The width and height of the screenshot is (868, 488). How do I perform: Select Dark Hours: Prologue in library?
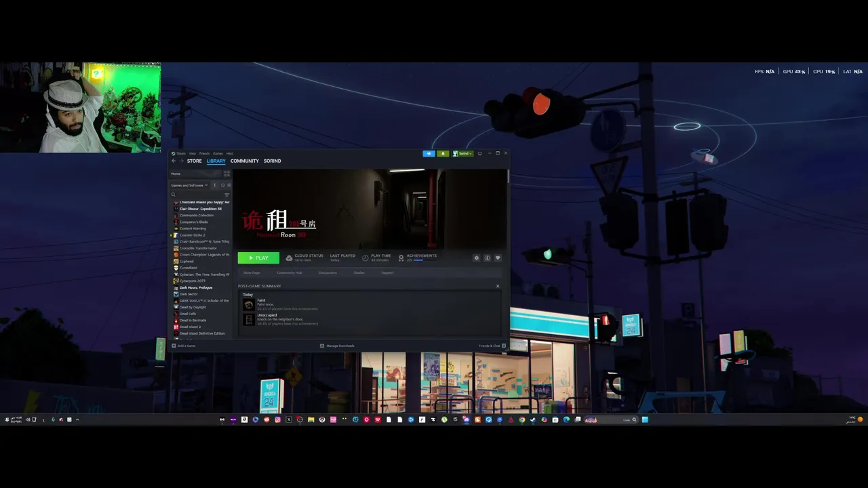[x=196, y=287]
